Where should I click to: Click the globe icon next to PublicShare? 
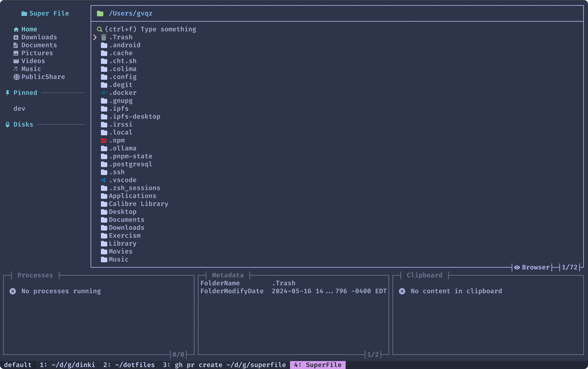[x=16, y=77]
